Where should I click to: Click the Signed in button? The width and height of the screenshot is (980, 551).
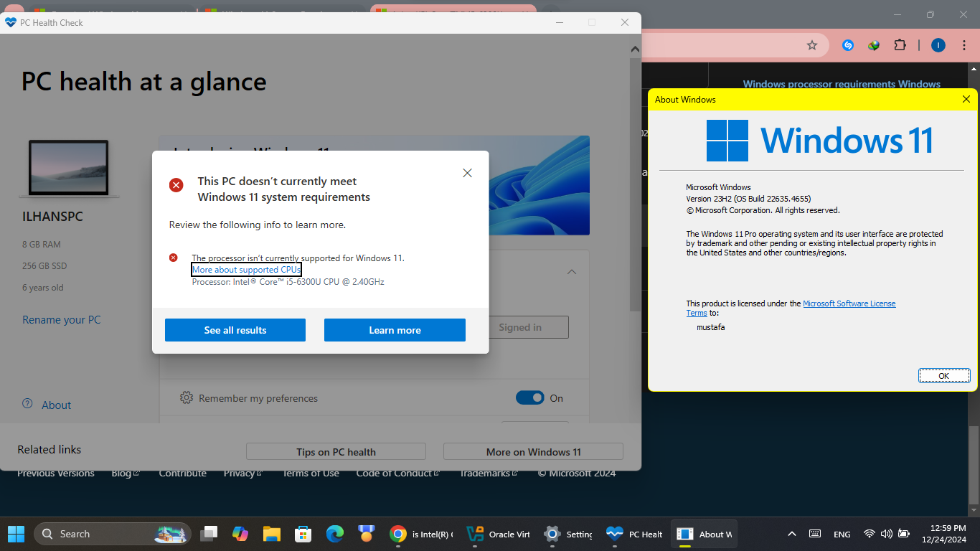[x=529, y=327]
